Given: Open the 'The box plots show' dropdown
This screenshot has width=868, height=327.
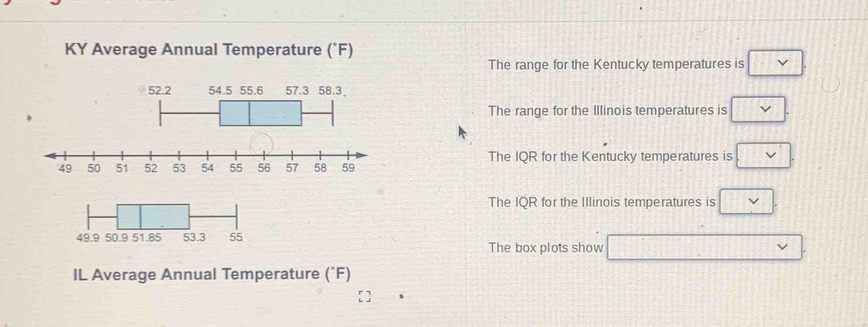Looking at the screenshot, I should [x=704, y=247].
